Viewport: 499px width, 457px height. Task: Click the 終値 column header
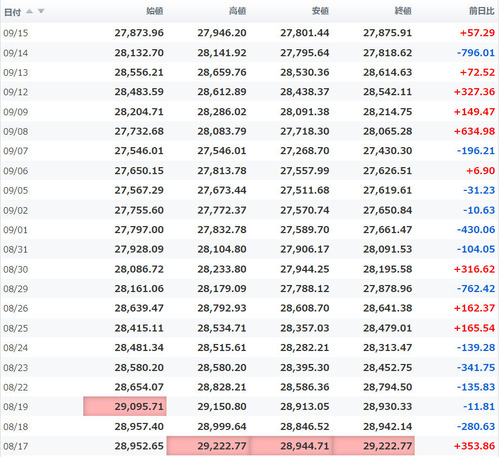403,11
